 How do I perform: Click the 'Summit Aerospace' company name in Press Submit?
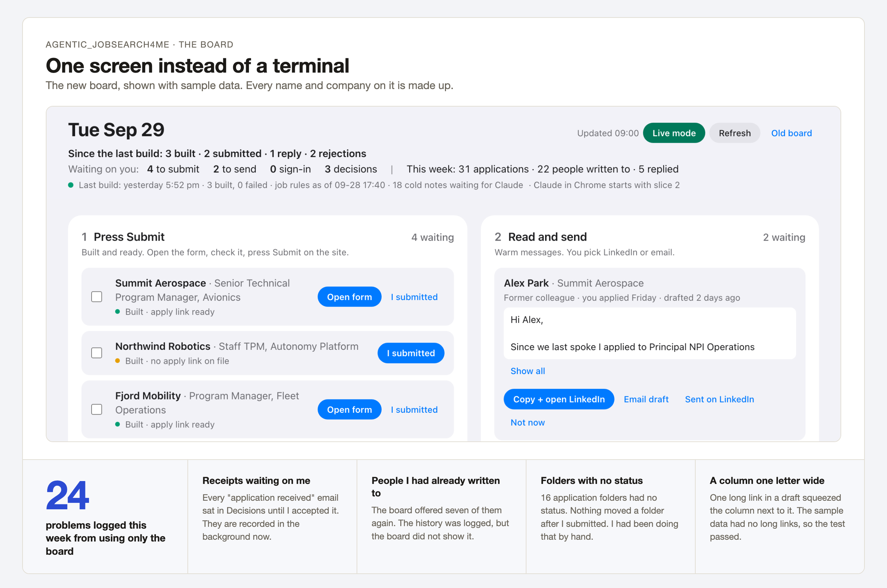click(161, 283)
